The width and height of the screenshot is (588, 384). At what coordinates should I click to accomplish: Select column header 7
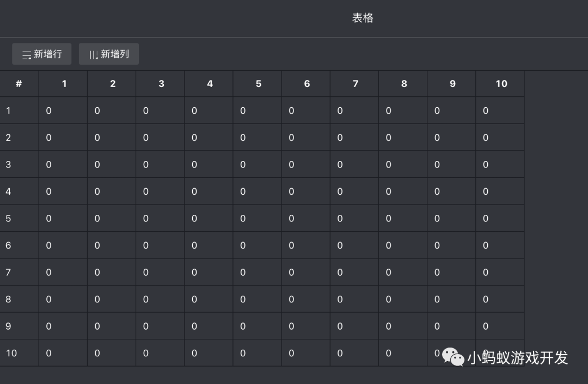click(354, 84)
